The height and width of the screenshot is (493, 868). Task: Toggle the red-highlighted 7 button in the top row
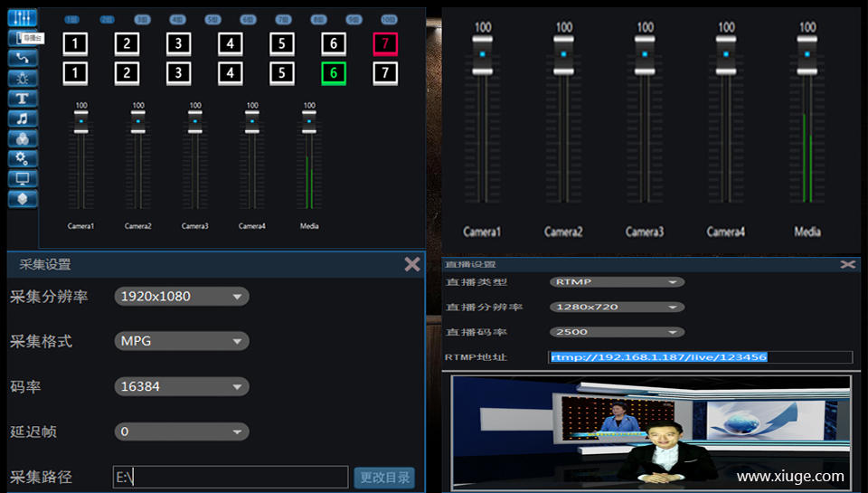coord(385,43)
